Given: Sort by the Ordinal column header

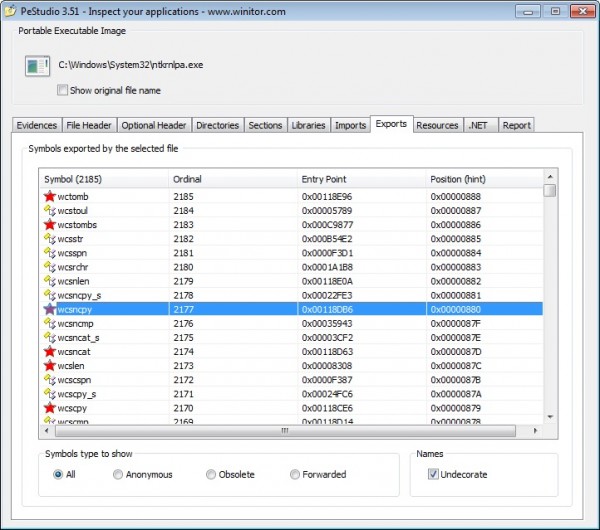Looking at the screenshot, I should tap(232, 178).
